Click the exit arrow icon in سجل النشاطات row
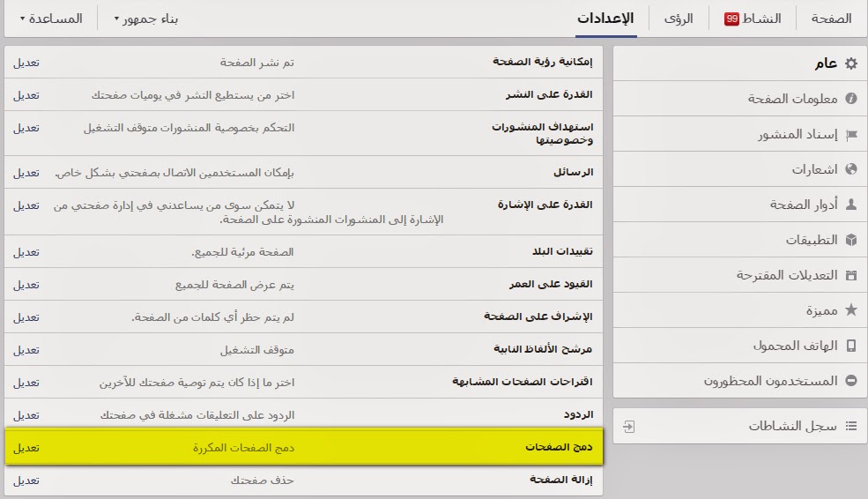 [629, 427]
